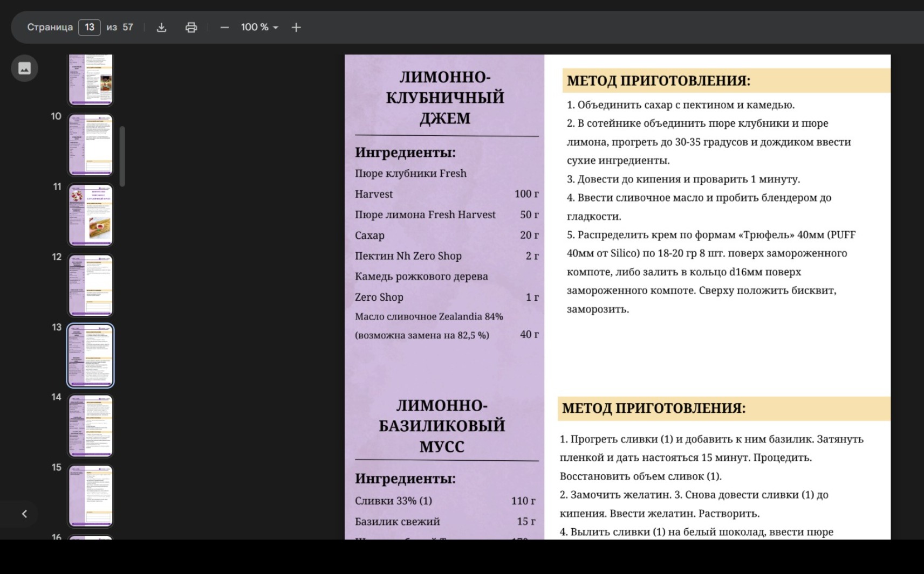924x574 pixels.
Task: Click the Страница label in toolbar
Action: pos(50,27)
